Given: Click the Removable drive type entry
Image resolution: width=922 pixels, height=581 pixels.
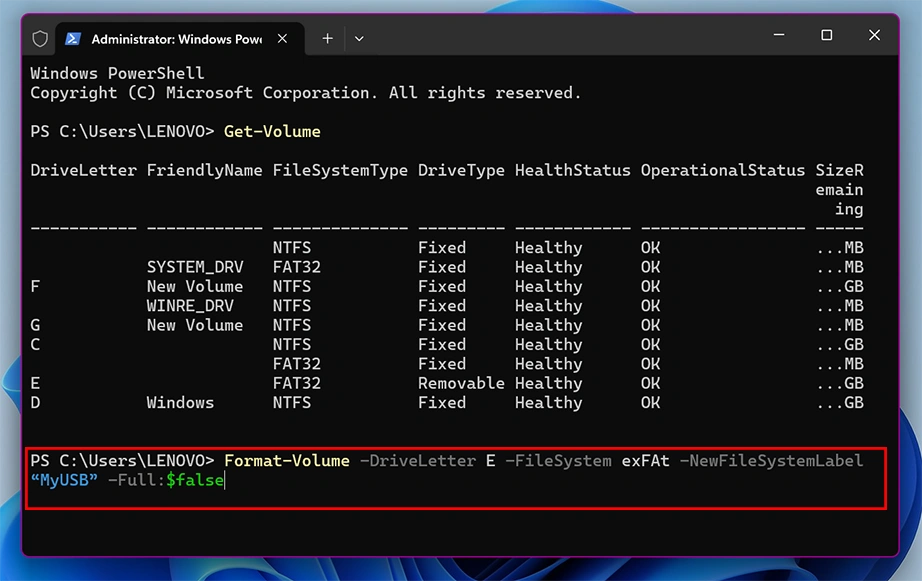Looking at the screenshot, I should click(461, 383).
